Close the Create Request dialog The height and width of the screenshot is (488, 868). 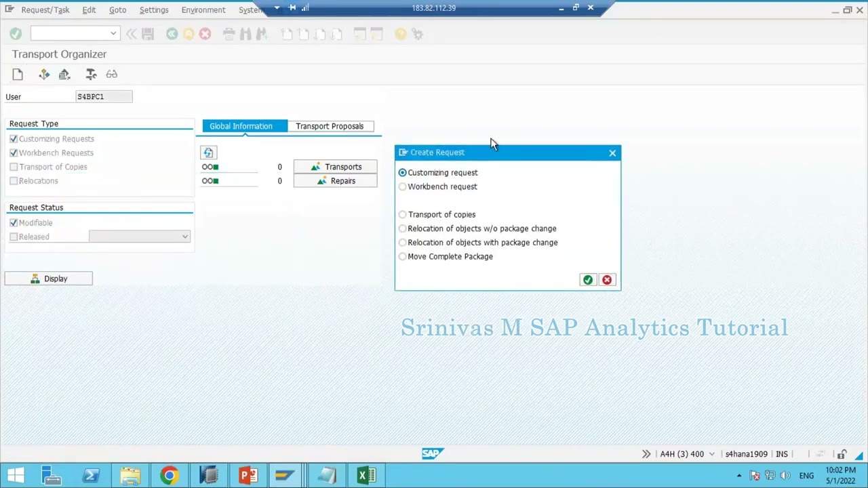(x=612, y=153)
